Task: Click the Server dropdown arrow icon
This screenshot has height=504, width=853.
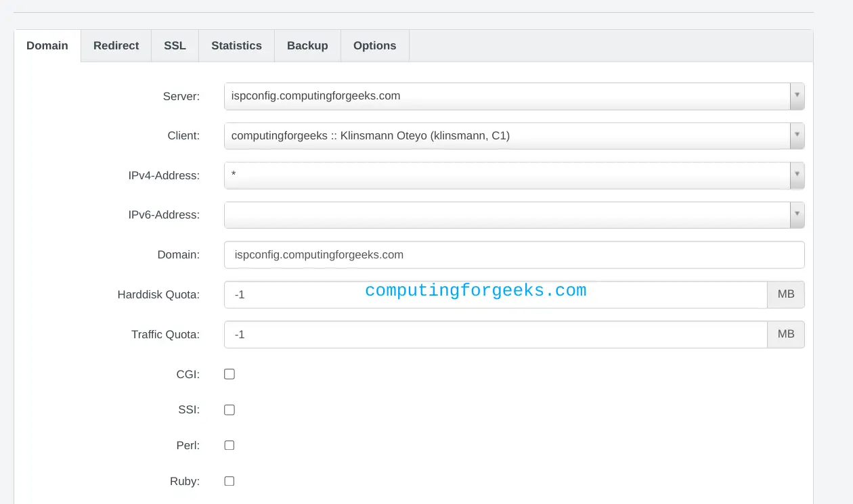Action: 797,95
